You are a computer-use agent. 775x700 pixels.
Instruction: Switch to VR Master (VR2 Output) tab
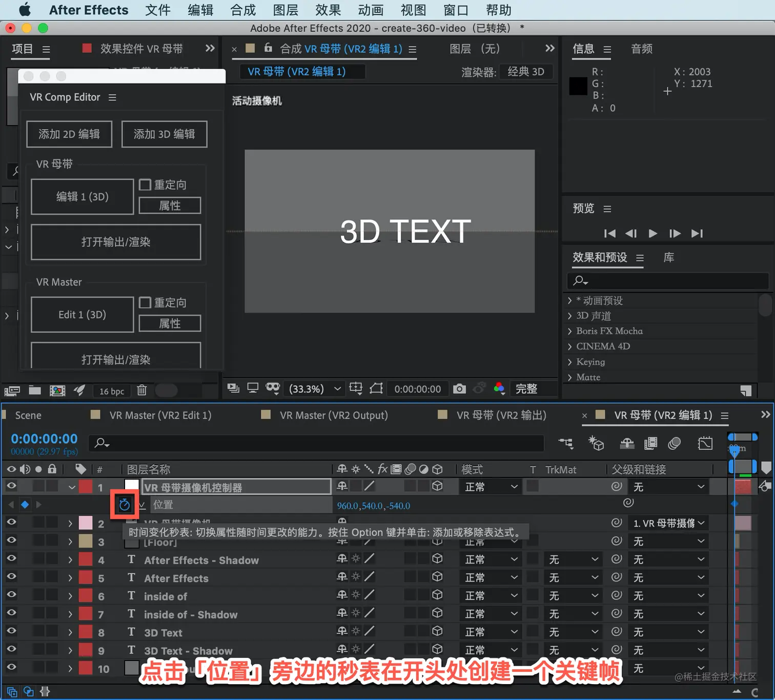coord(334,415)
